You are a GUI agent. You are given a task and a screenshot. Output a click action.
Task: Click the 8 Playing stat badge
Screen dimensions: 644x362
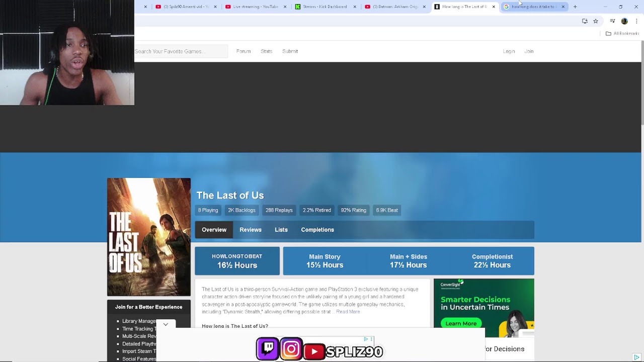[208, 210]
